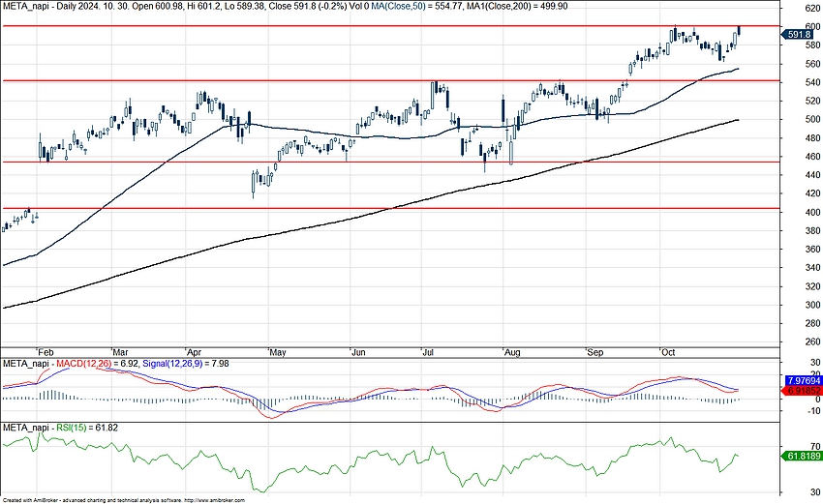Click the -10 label on the MACD axis

click(x=814, y=412)
